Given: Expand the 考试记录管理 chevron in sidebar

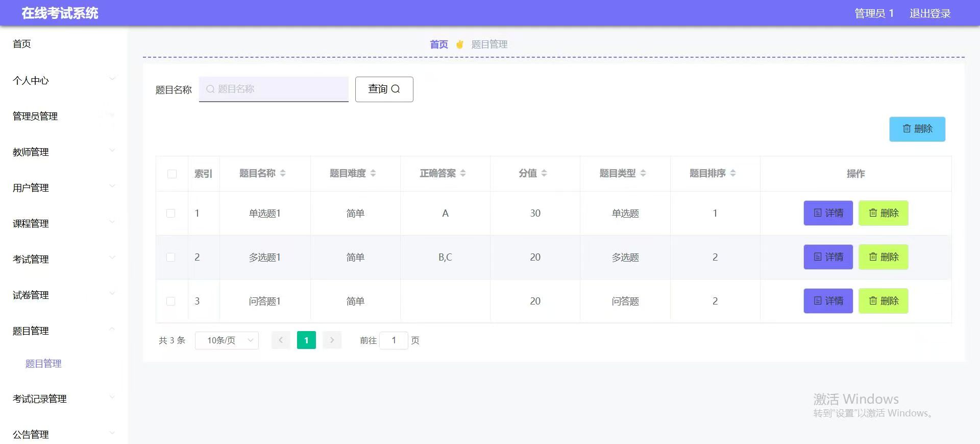Looking at the screenshot, I should coord(112,397).
